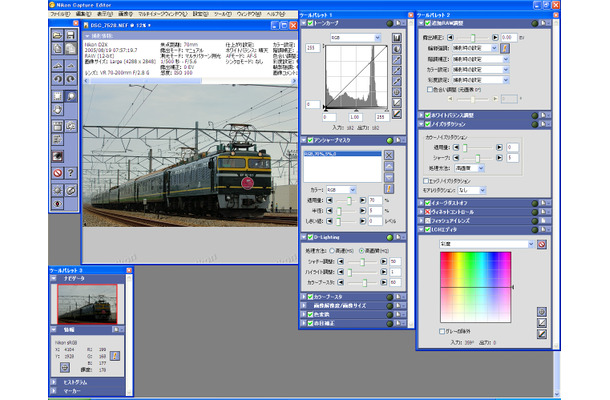610x400 pixels.
Task: Click the tone curve gamma field showing 1.00
Action: coord(355,117)
